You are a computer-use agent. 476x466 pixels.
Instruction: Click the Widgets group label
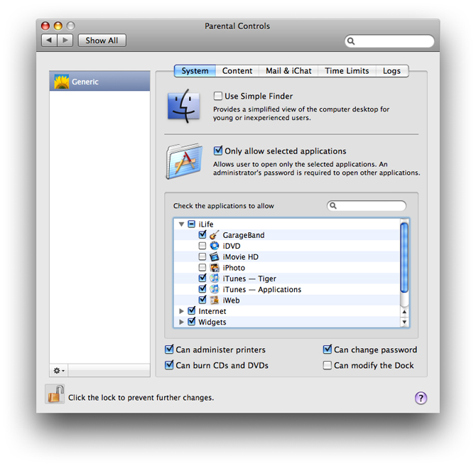click(x=212, y=322)
